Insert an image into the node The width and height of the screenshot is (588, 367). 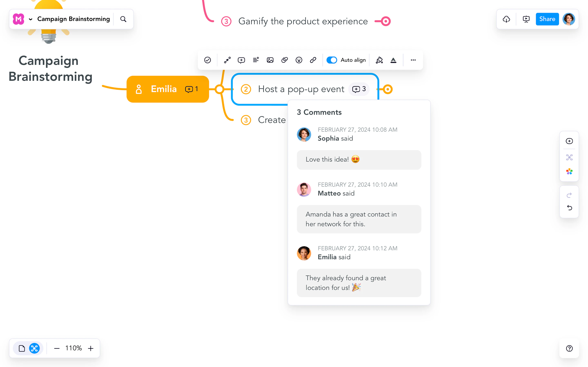(x=270, y=60)
